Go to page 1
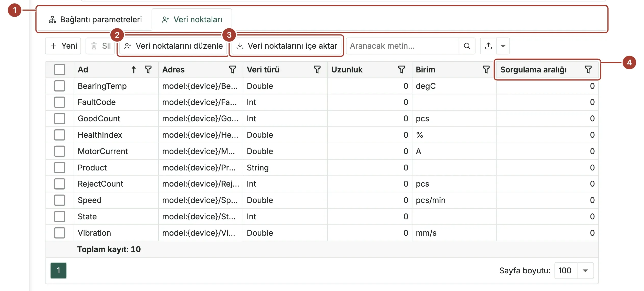 [58, 271]
